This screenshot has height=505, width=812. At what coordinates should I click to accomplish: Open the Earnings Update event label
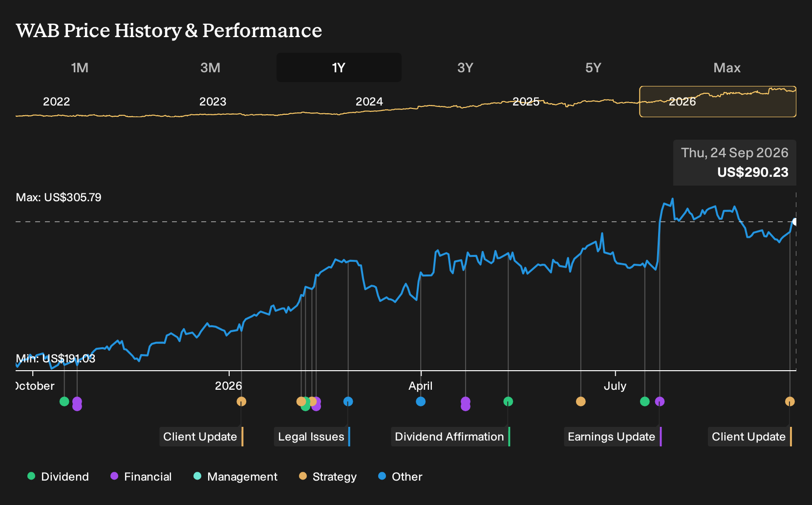pyautogui.click(x=613, y=437)
